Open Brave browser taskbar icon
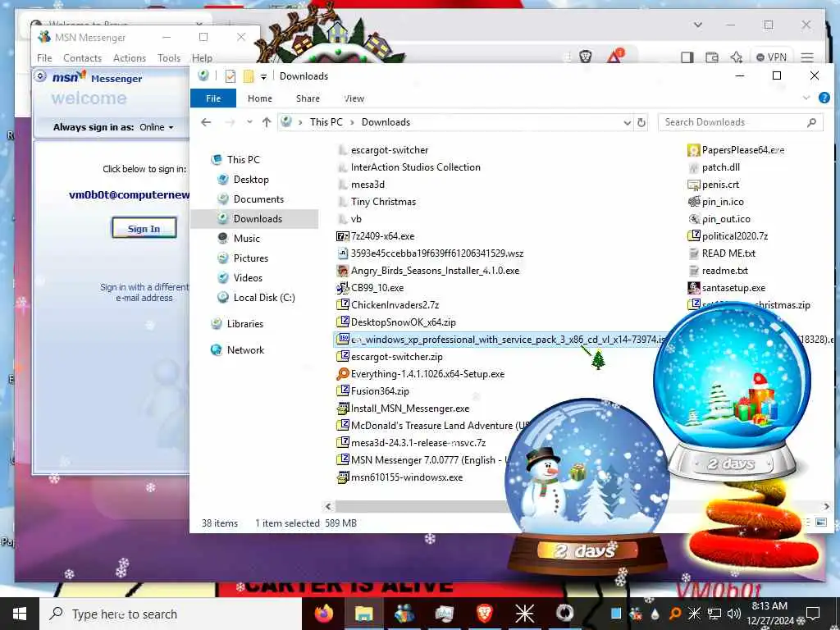Screen dimensions: 840x630 pyautogui.click(x=484, y=614)
